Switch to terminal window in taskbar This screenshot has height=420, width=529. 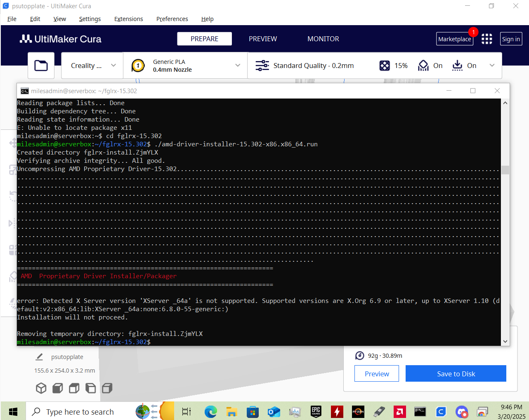pos(420,411)
